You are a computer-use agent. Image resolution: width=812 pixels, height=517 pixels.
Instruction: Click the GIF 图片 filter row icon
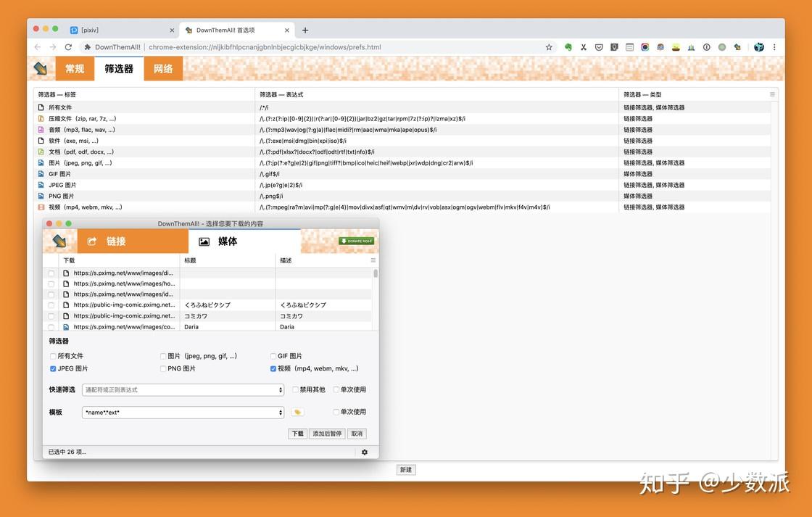[41, 174]
